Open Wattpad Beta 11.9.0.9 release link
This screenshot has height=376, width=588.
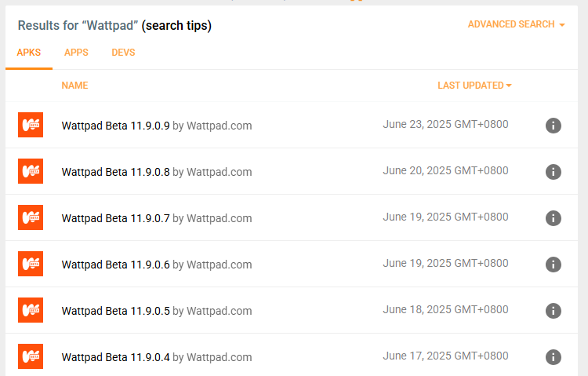pyautogui.click(x=115, y=126)
